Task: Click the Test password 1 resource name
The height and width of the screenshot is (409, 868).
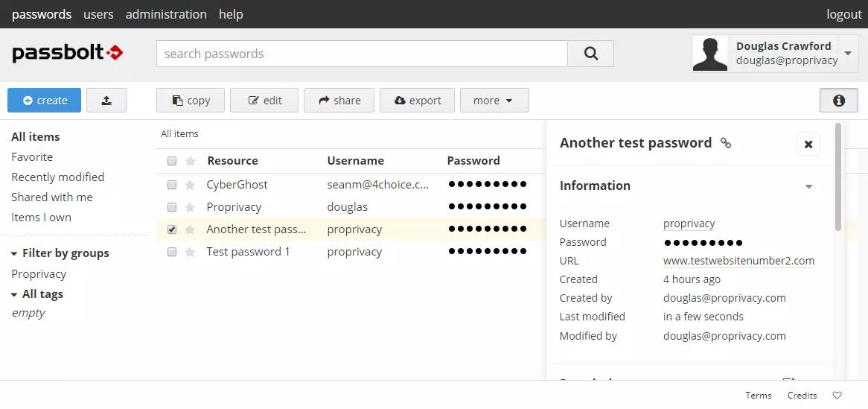Action: (248, 252)
